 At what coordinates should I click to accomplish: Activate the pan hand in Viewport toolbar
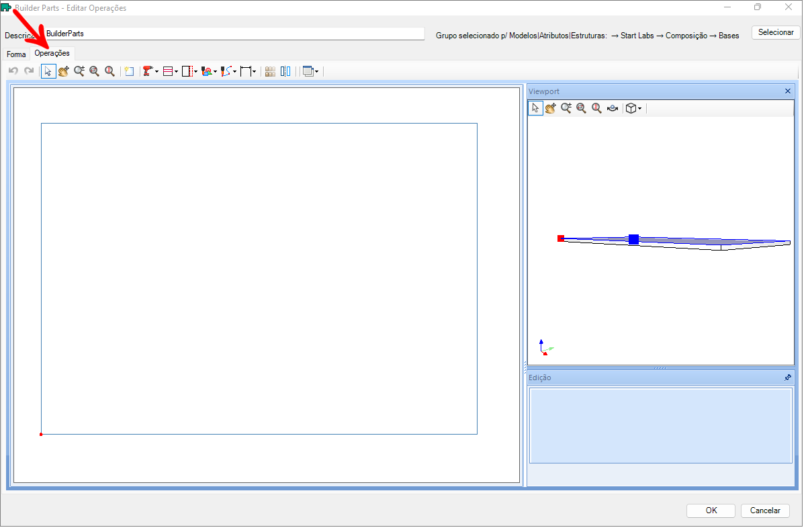click(551, 108)
